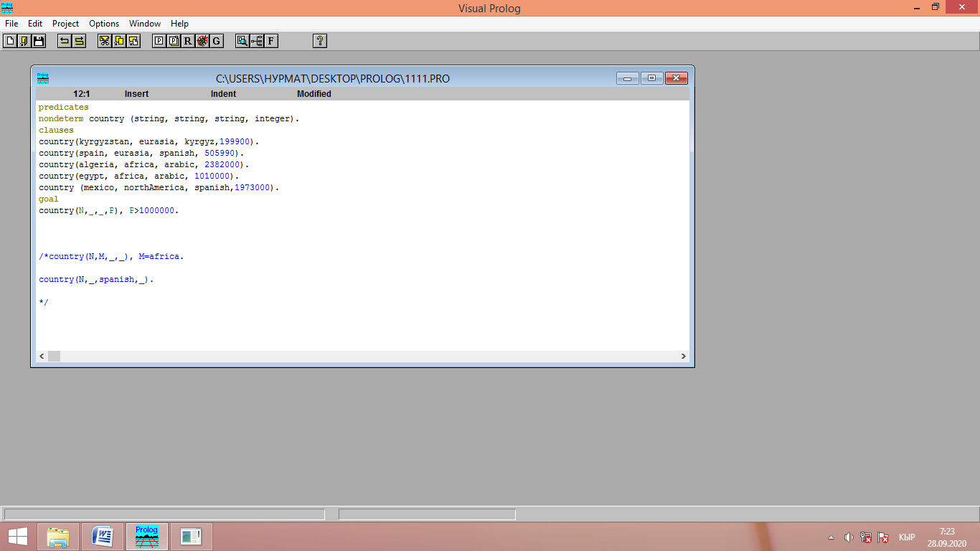Click the 'clauses' keyword line

56,131
